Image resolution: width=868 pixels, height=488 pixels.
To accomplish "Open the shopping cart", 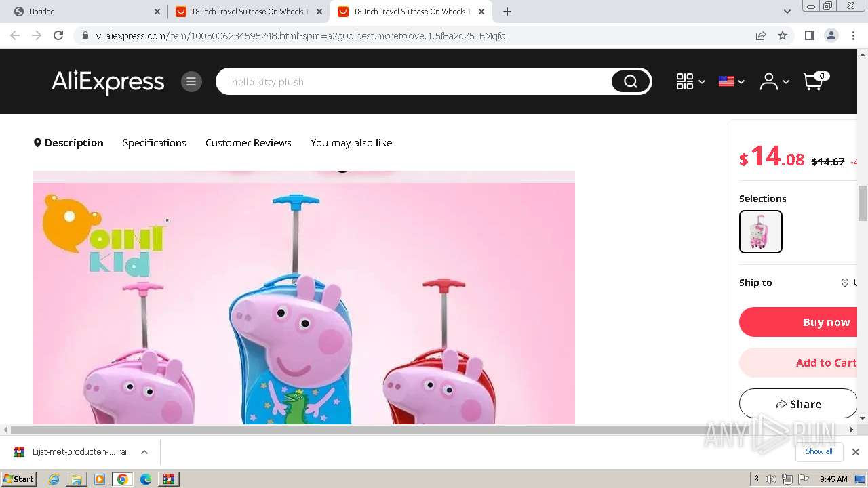I will coord(816,81).
